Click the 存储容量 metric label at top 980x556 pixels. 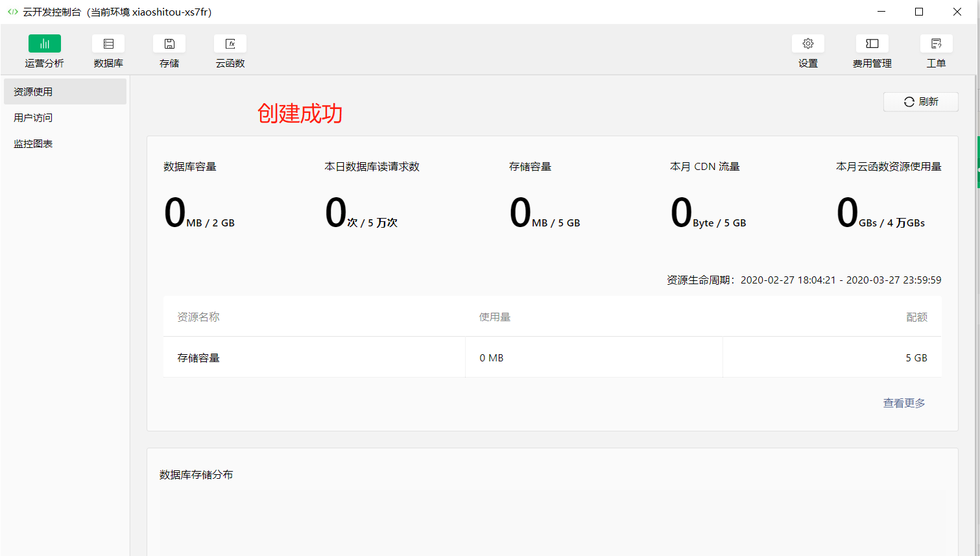530,167
